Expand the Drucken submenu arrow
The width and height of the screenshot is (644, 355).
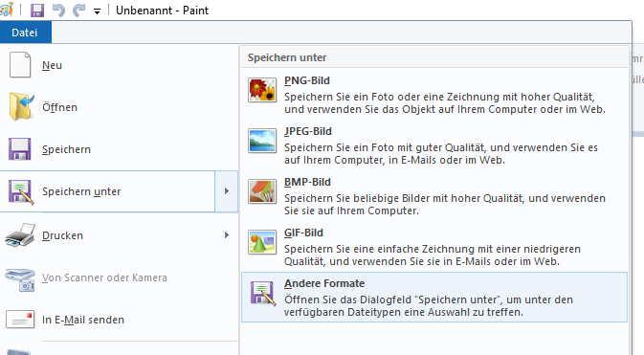(226, 235)
